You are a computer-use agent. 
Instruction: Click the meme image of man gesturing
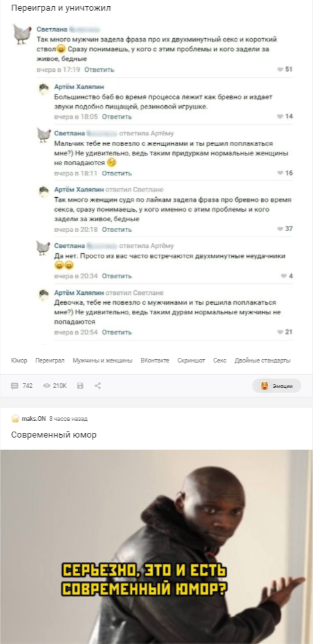click(157, 547)
